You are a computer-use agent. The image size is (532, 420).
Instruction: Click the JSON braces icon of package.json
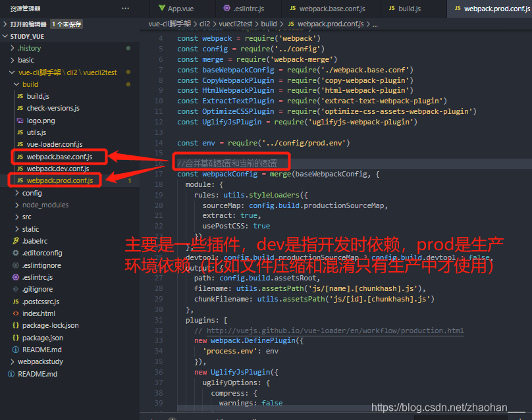16,338
